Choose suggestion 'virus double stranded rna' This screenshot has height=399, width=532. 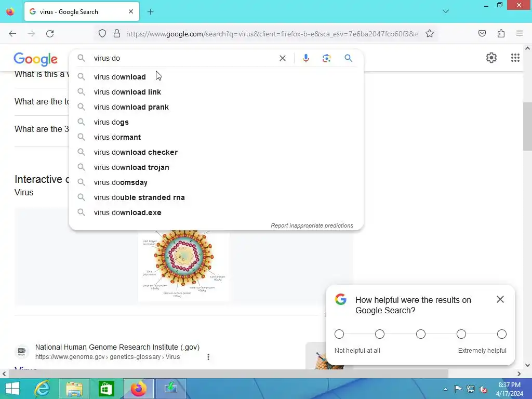tap(216, 197)
